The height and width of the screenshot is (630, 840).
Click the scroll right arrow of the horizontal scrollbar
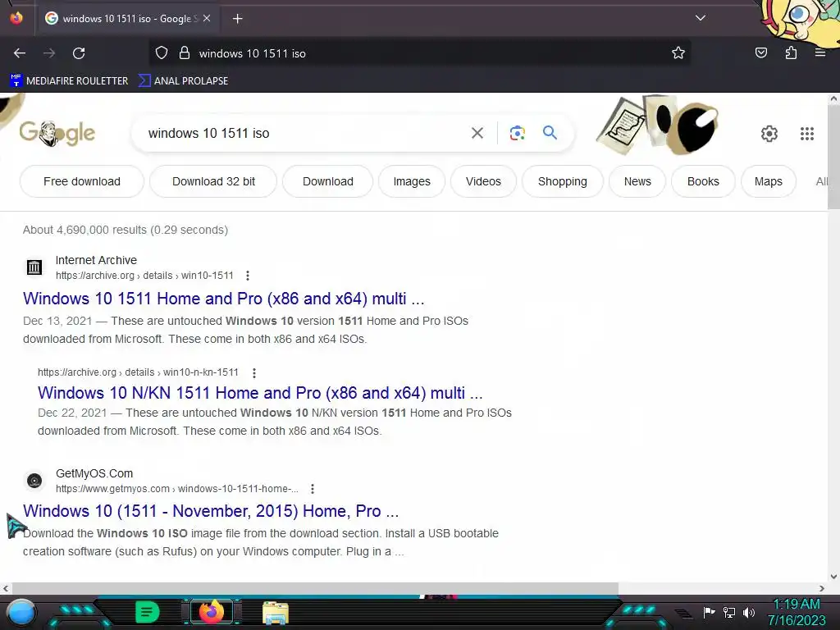point(822,588)
